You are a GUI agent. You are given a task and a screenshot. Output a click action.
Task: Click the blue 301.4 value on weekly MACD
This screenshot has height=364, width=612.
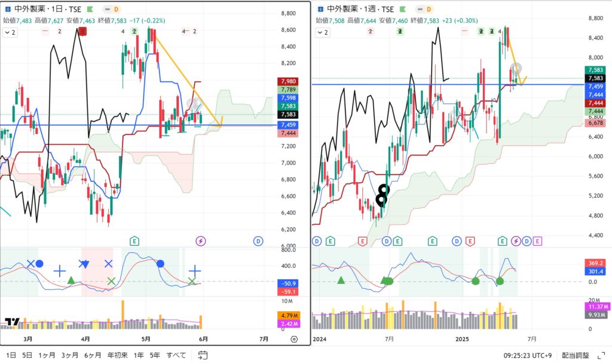[x=596, y=271]
